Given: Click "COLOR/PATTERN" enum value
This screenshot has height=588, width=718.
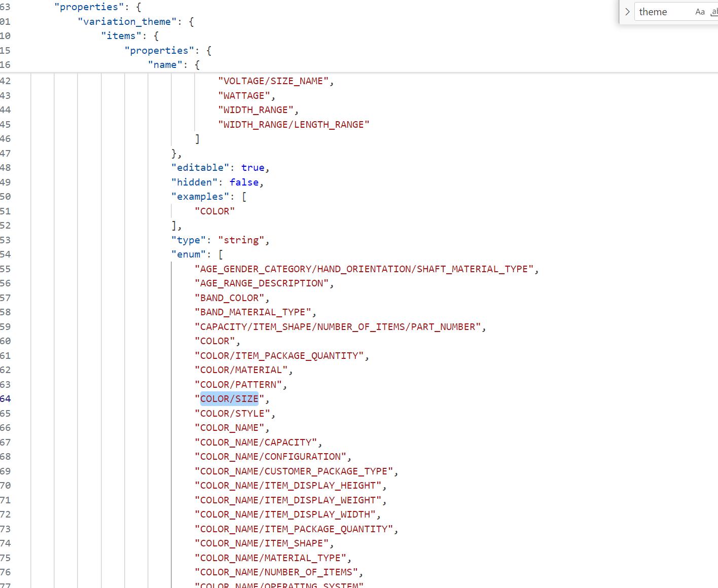Looking at the screenshot, I should coord(238,385).
